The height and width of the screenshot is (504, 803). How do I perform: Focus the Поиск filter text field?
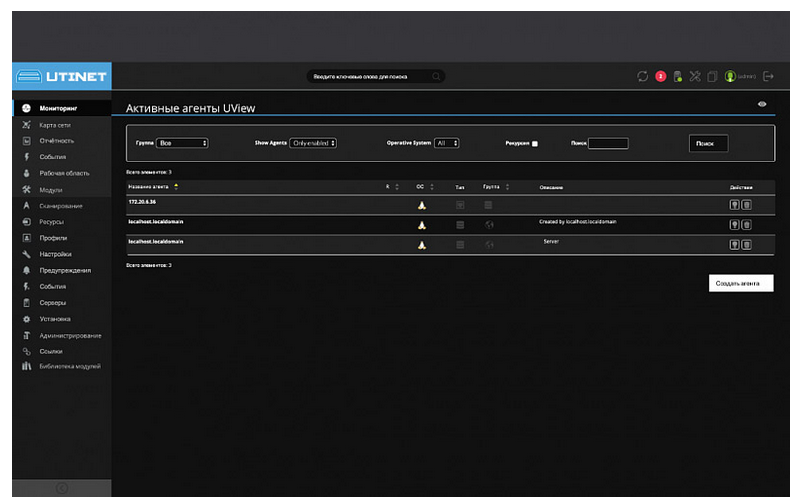pos(608,143)
